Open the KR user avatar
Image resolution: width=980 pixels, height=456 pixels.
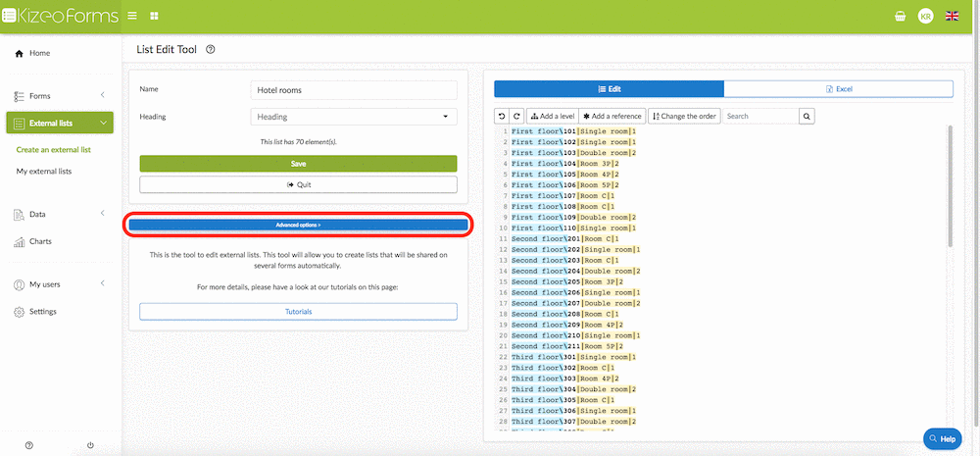pos(926,17)
